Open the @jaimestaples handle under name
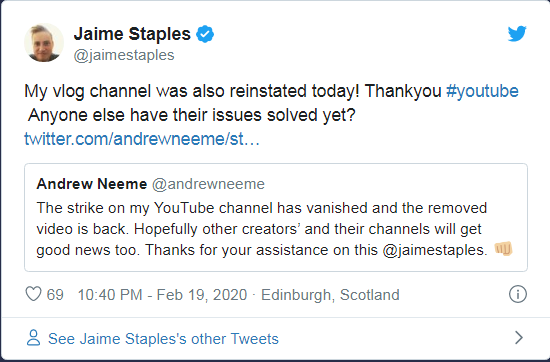This screenshot has width=550, height=362. pos(124,55)
